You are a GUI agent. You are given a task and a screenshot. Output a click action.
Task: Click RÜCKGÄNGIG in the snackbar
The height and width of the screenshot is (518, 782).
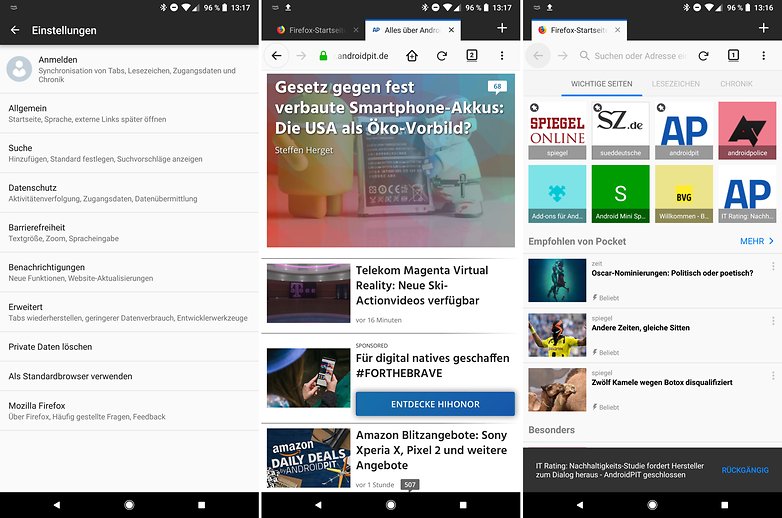tap(745, 470)
